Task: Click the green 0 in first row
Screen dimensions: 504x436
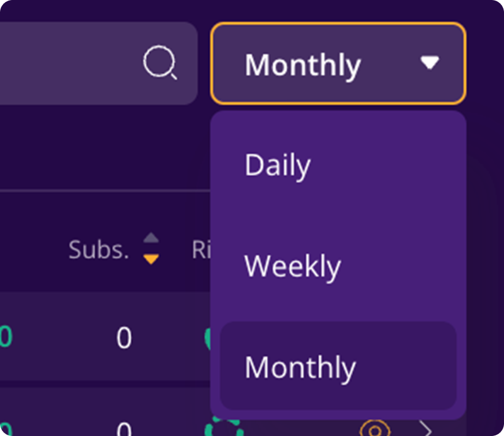Action: click(6, 336)
